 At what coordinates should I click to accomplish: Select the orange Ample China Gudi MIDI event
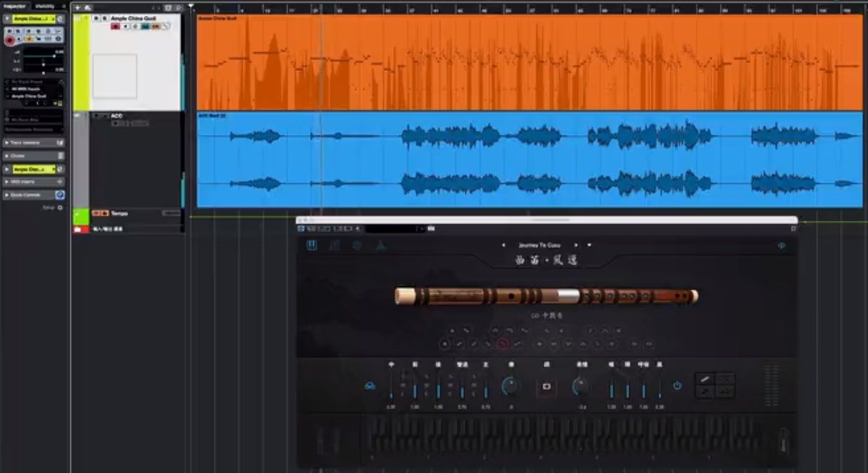pyautogui.click(x=529, y=62)
